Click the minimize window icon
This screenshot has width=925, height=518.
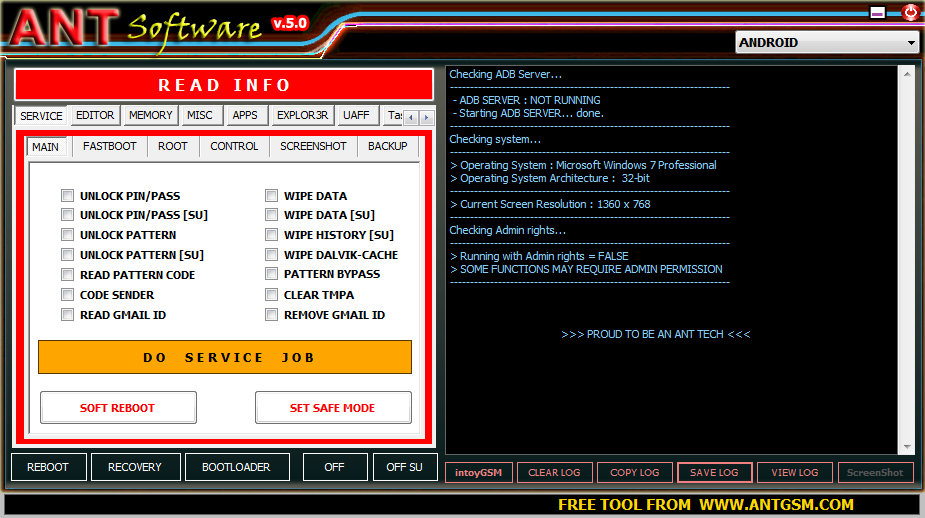pyautogui.click(x=877, y=12)
